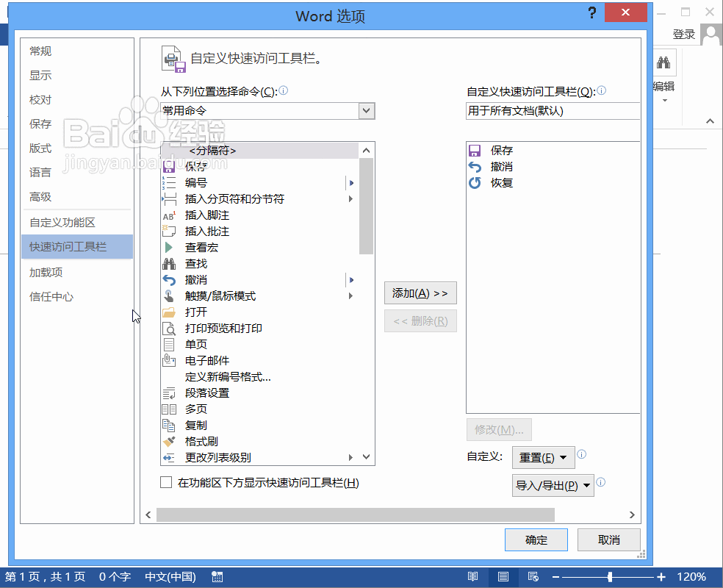723x588 pixels.
Task: Click the help question mark icon
Action: tap(592, 12)
